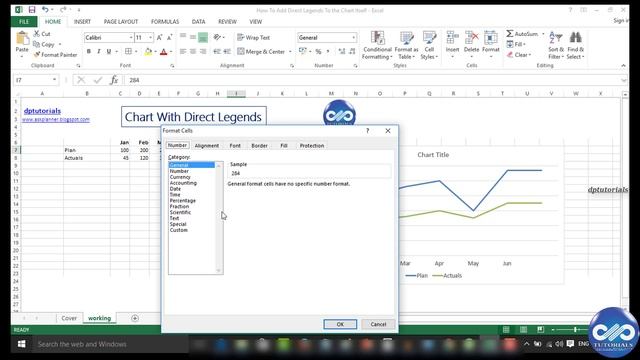Screen dimensions: 640x360
Task: Click the Windows Start button
Action: pyautogui.click(x=21, y=344)
